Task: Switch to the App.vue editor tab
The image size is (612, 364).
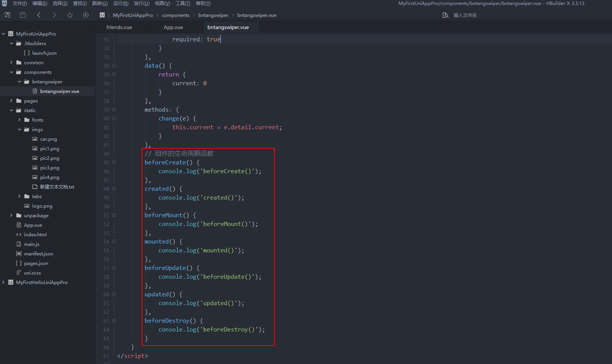Action: point(173,28)
